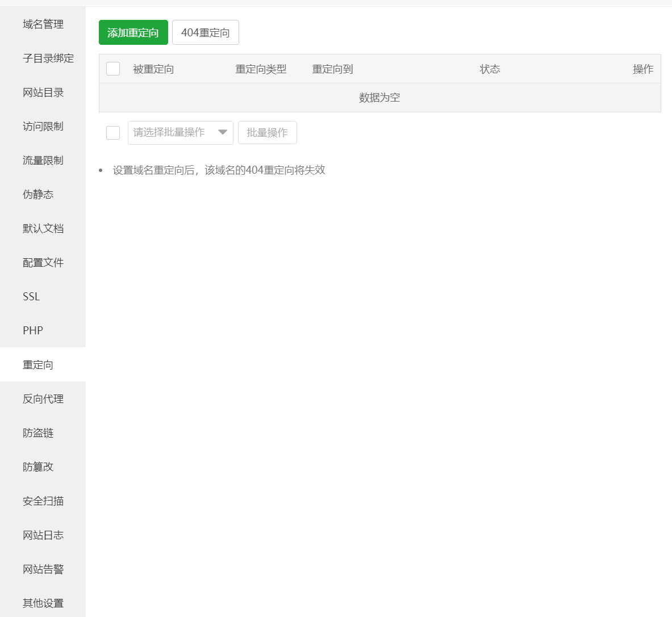672x617 pixels.
Task: Open the 网站告警 section
Action: (43, 569)
